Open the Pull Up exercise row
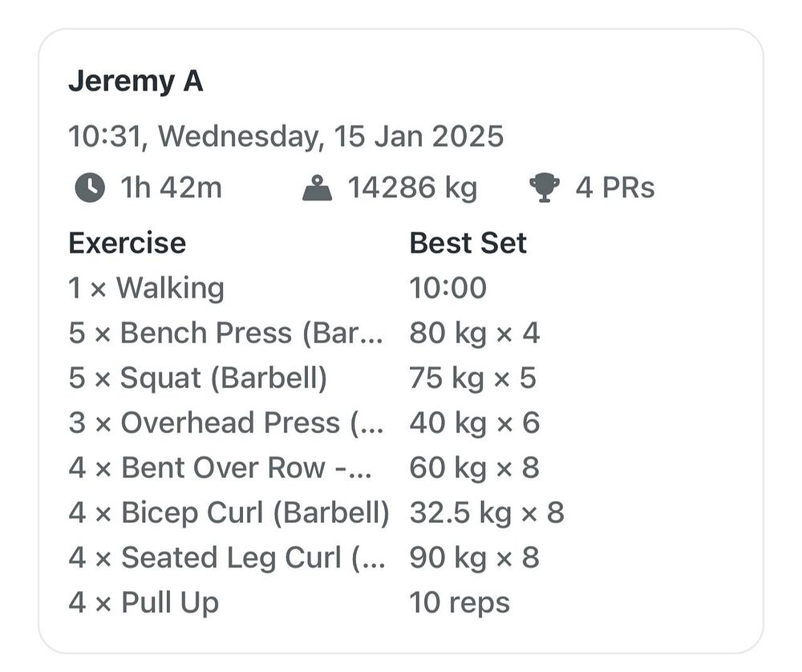 [144, 602]
